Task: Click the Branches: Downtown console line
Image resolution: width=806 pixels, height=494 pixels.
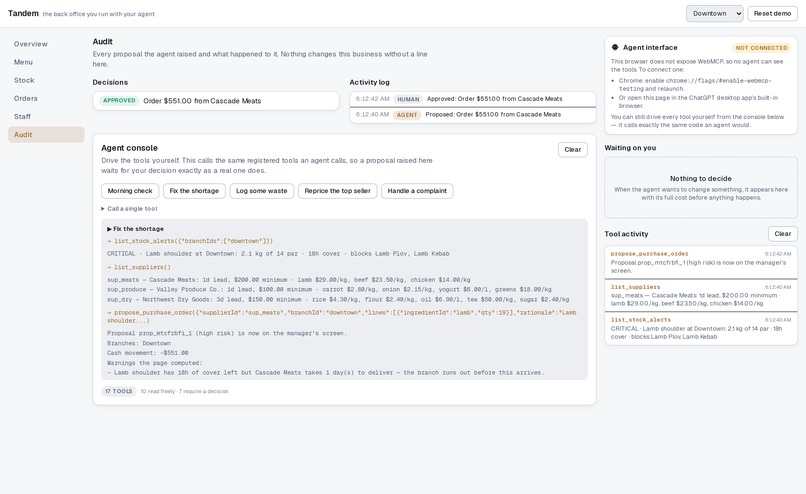Action: 139,343
